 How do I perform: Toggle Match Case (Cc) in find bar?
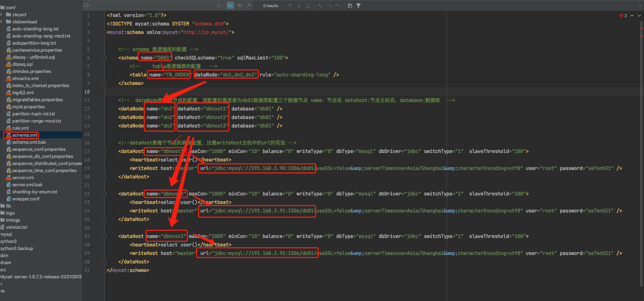230,6
